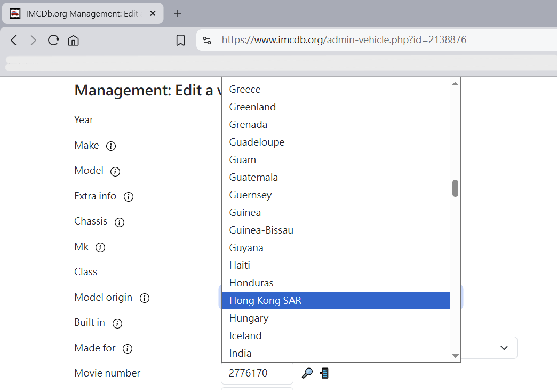
Task: Click the IMCDb favicon in the tab
Action: tap(15, 13)
